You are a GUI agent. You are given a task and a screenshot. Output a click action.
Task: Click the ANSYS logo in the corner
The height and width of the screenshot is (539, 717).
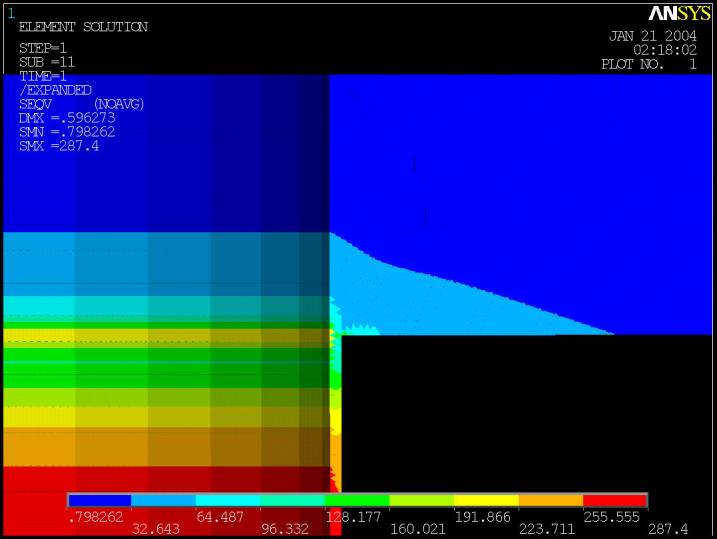point(680,14)
